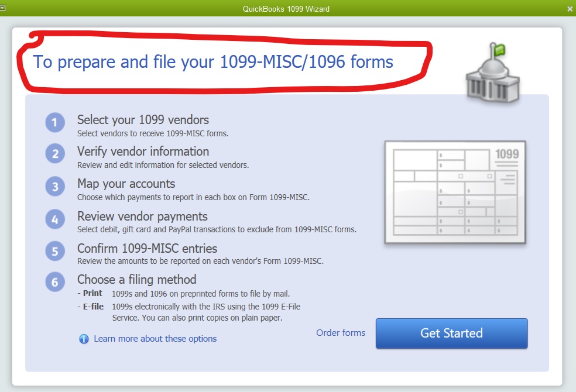Click the step 5 number circle

point(55,251)
